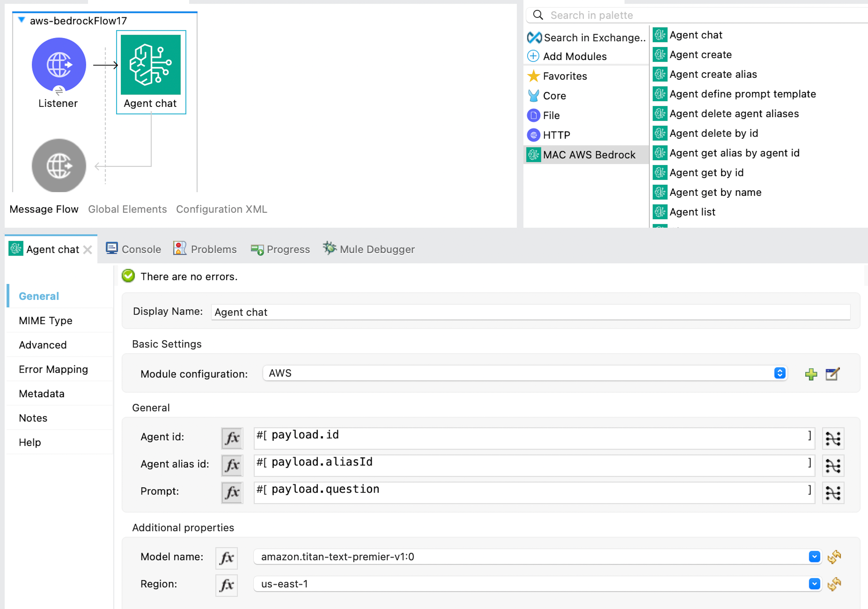Toggle fx expression mode for Agent alias id
868x609 pixels.
pos(232,465)
